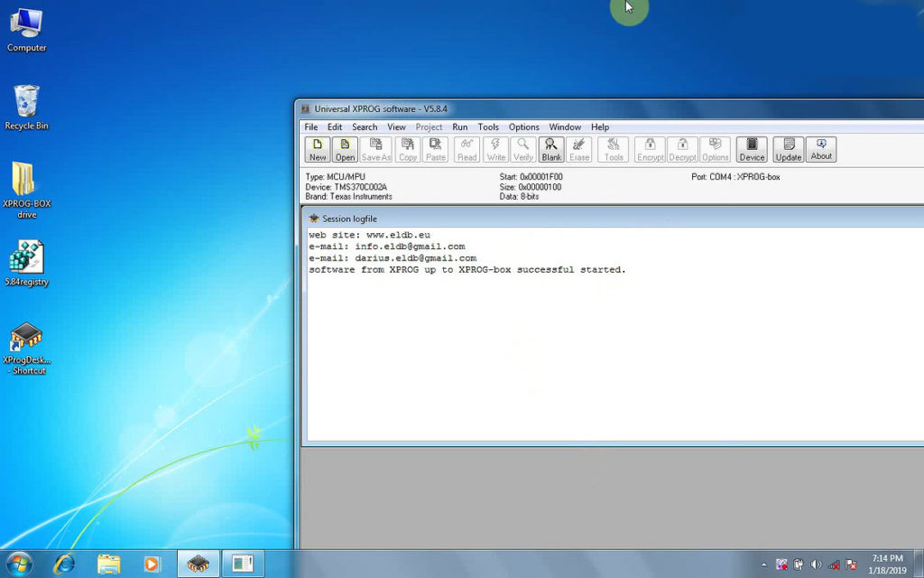The image size is (924, 578).
Task: Click the 'Brand: Texas Instruments' text
Action: [349, 196]
